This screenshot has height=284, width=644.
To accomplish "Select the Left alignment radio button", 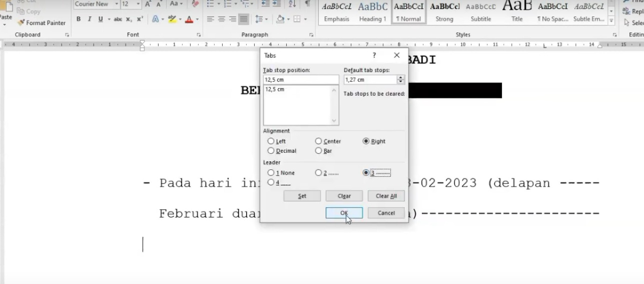I will coord(271,141).
